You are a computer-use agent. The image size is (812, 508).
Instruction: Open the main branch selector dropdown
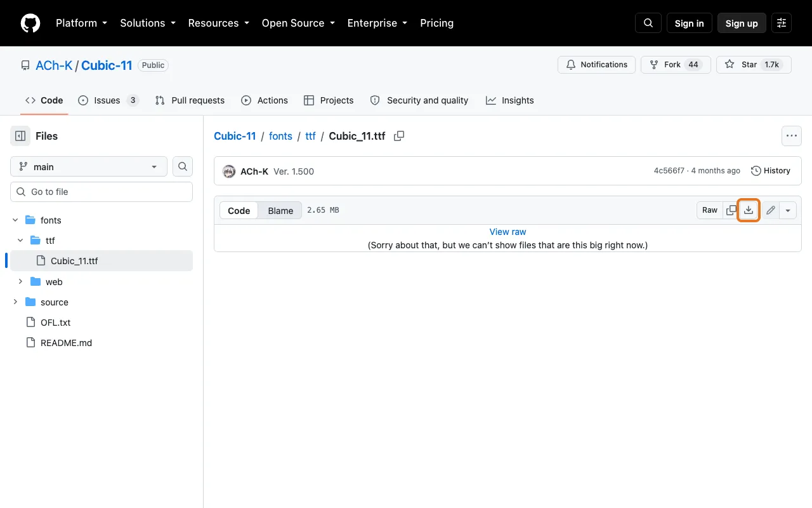click(89, 166)
